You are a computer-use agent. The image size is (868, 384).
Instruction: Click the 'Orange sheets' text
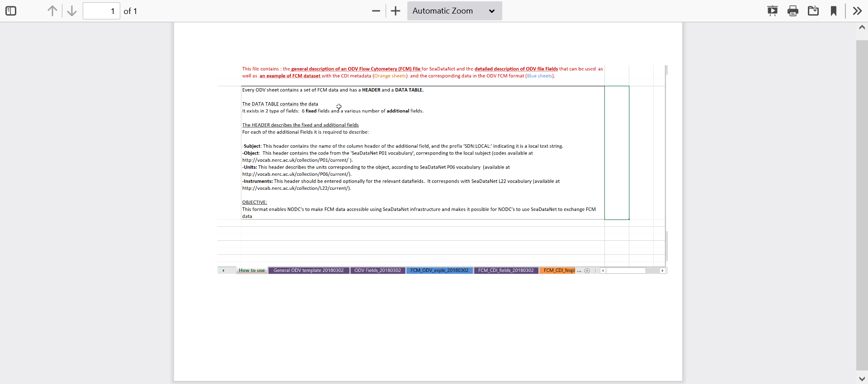coord(390,76)
